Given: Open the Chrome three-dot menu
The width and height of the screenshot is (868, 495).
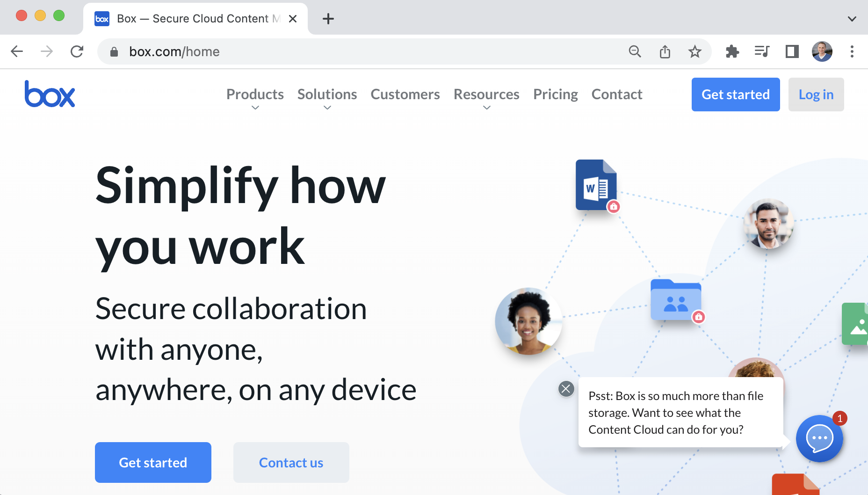Looking at the screenshot, I should pos(852,51).
